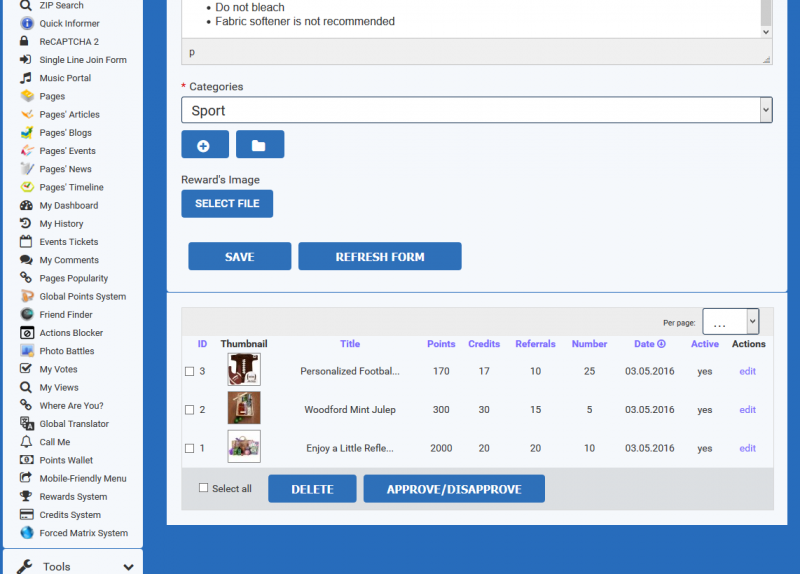
Task: Tick checkbox for reward ID 3
Action: (x=189, y=371)
